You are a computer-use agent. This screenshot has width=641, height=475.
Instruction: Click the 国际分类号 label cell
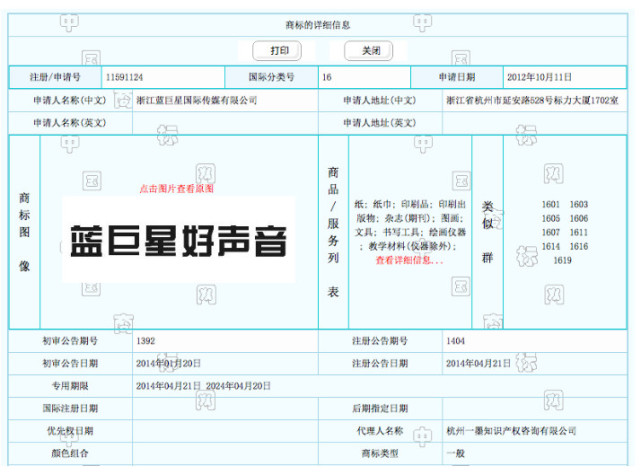[x=271, y=77]
